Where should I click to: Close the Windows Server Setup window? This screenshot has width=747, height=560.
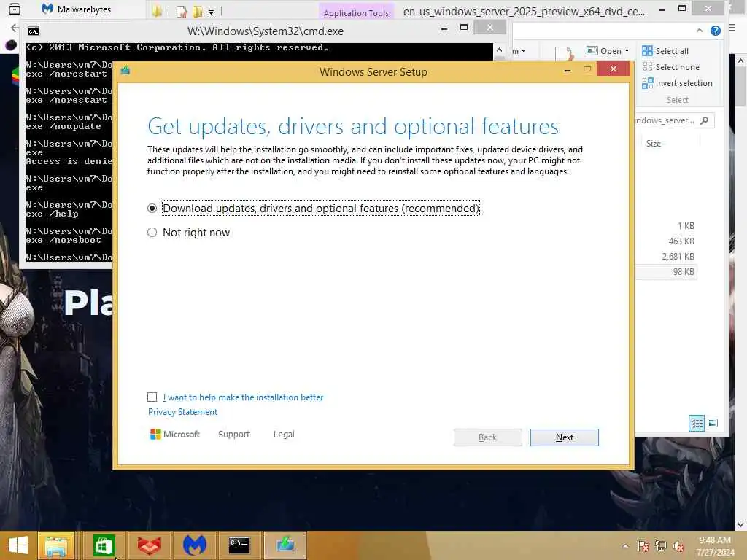point(613,69)
